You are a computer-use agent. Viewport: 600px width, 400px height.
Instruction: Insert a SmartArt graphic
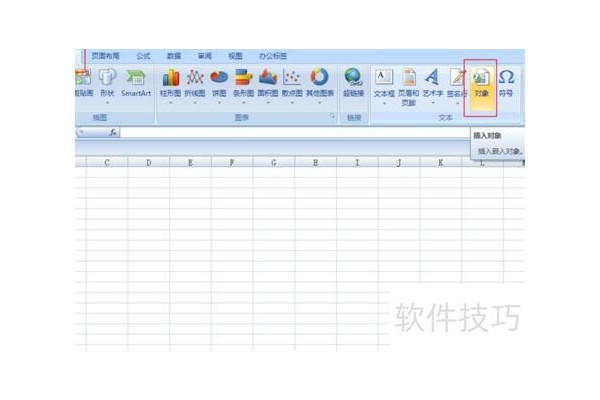click(136, 83)
